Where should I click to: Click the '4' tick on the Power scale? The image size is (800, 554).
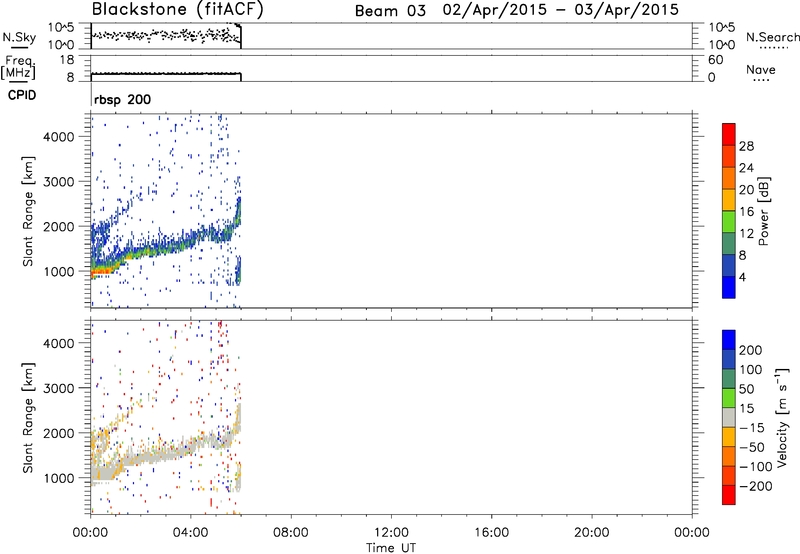point(742,277)
